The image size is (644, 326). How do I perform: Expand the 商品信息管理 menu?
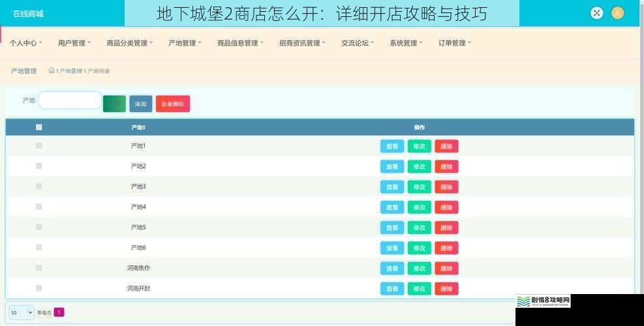(240, 42)
